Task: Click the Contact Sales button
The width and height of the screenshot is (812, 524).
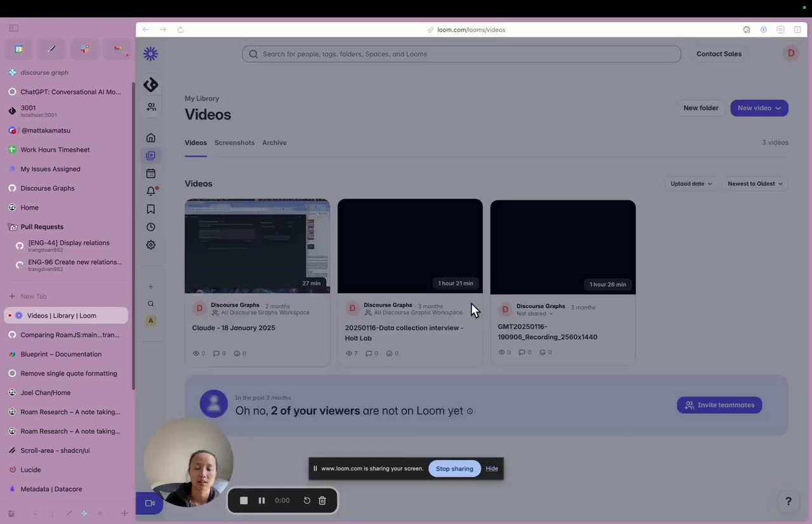Action: click(x=719, y=54)
